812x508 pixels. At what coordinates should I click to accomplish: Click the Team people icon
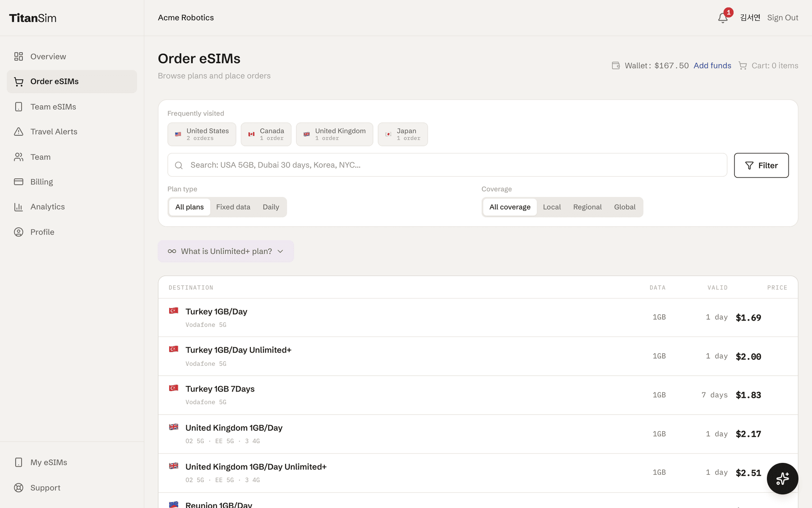coord(18,157)
